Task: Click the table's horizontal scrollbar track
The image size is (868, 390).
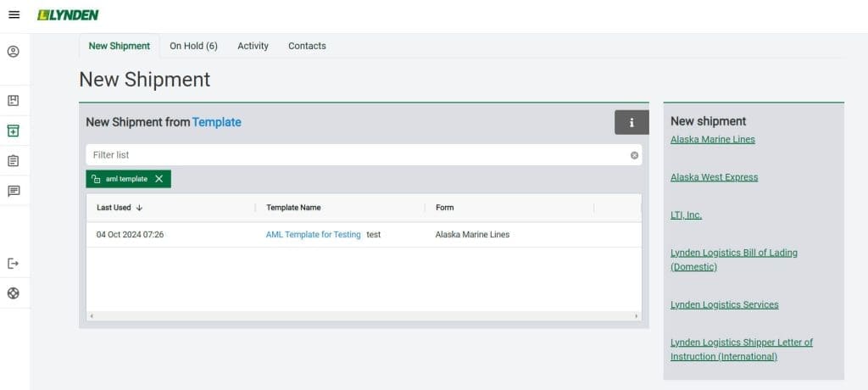Action: click(x=364, y=316)
